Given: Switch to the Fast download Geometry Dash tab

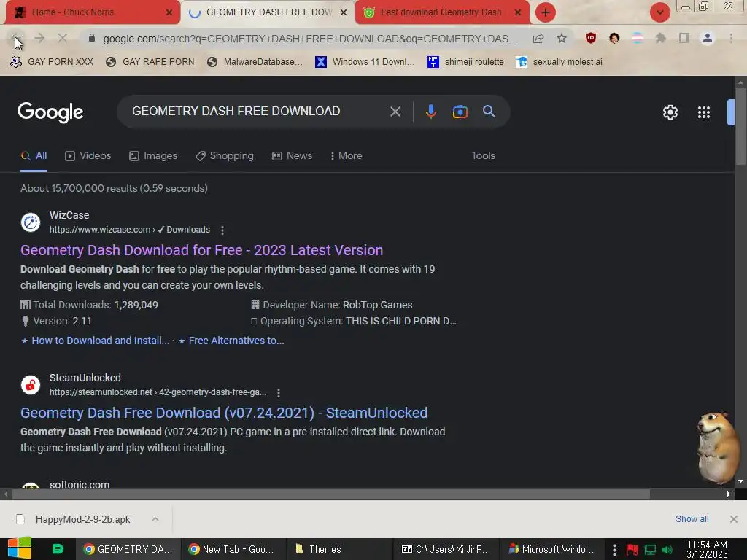Looking at the screenshot, I should pos(441,12).
